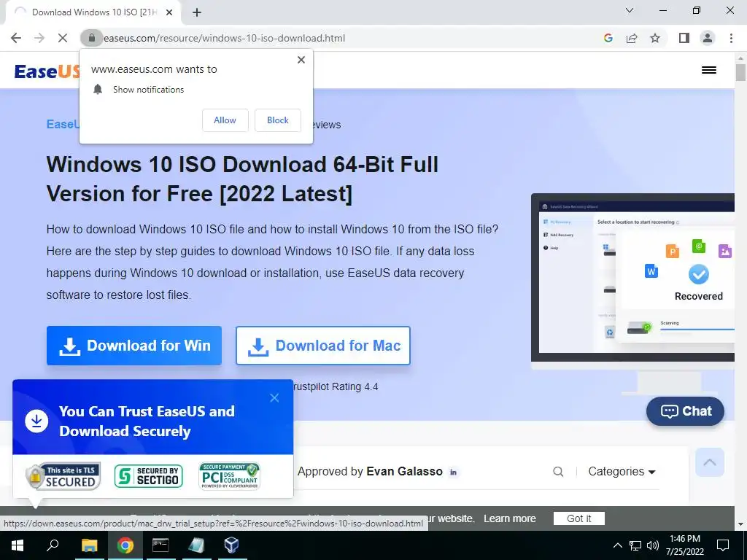Click the address bar URL

pyautogui.click(x=225, y=38)
